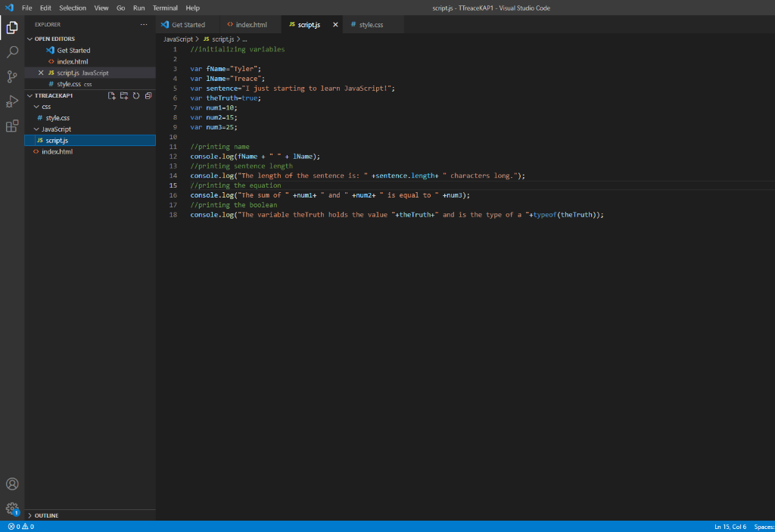Viewport: 775px width, 532px height.
Task: Open the Run menu
Action: tap(139, 8)
